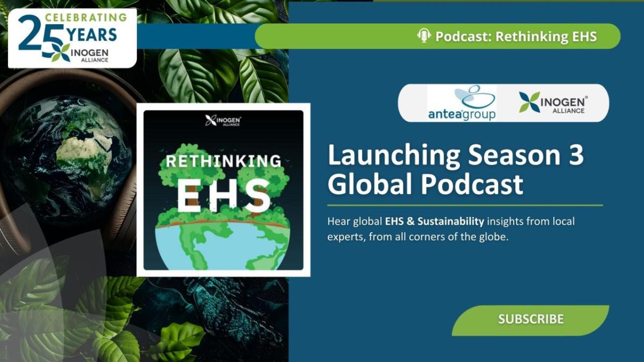Click the green divider line under headline
This screenshot has width=644, height=362.
[x=465, y=205]
